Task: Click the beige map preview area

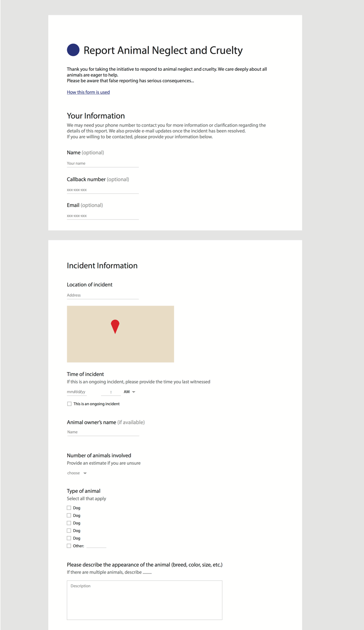Action: [120, 334]
